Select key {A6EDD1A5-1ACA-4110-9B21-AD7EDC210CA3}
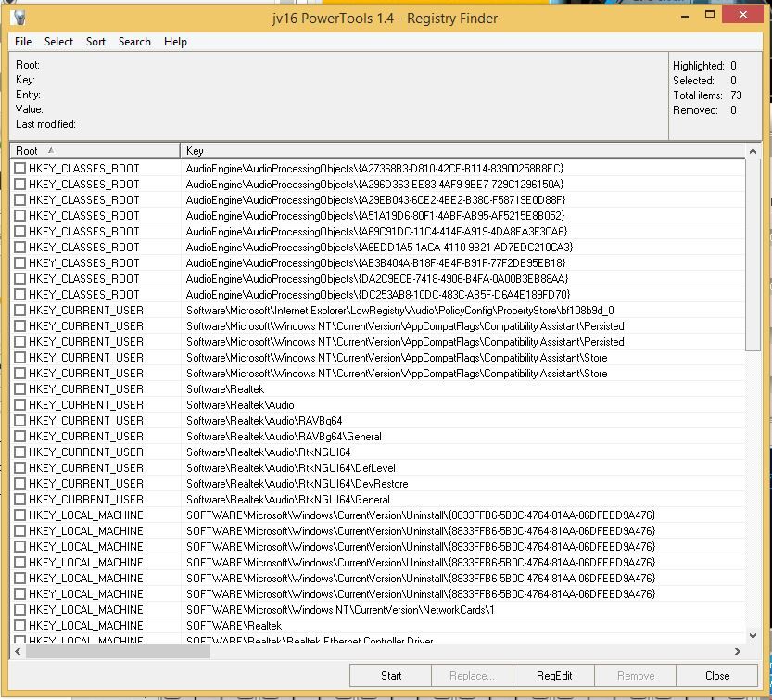This screenshot has width=772, height=700. tap(379, 248)
